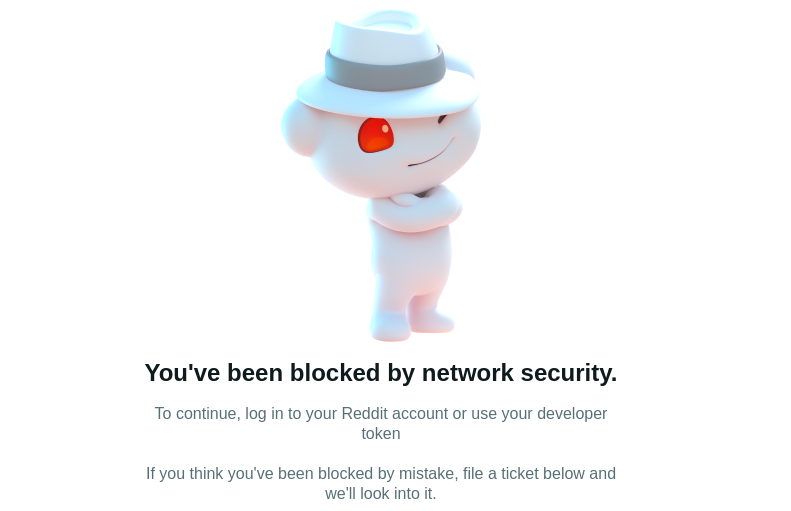
Task: Click the words "network security." in heading
Action: click(x=519, y=373)
